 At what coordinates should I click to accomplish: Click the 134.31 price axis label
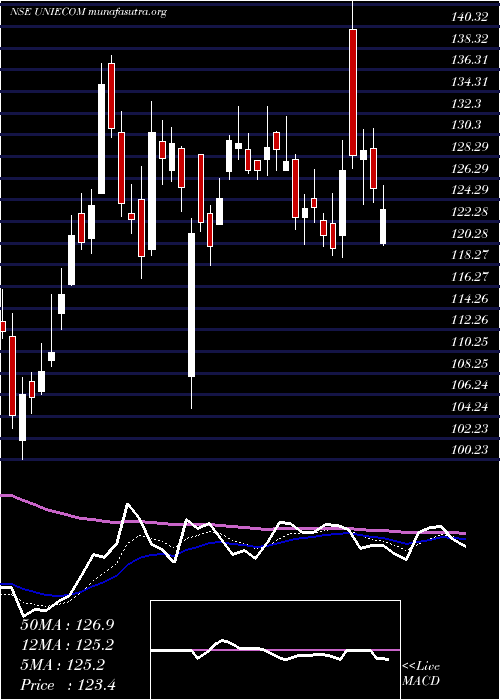click(x=469, y=82)
